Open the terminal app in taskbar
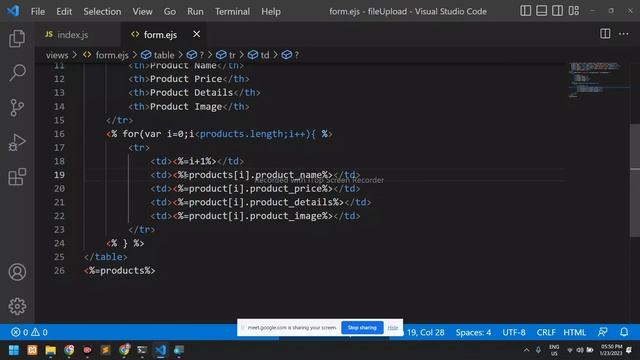This screenshot has height=360, width=640. point(142,350)
